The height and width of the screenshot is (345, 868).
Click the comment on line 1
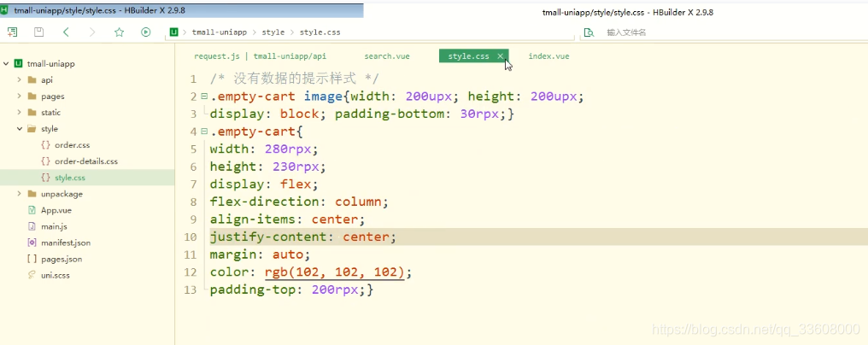click(295, 79)
